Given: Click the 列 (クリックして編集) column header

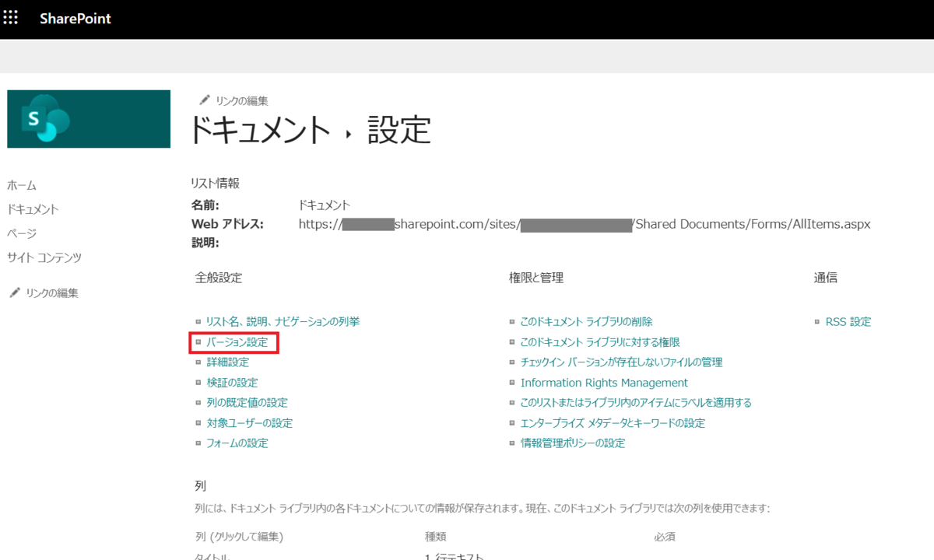Looking at the screenshot, I should (x=239, y=537).
